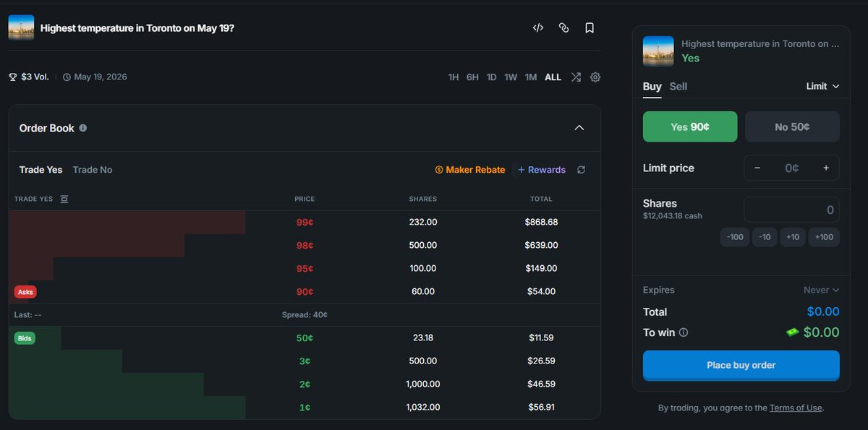Collapse the Order Book panel
Viewport: 868px width, 430px height.
coord(579,128)
